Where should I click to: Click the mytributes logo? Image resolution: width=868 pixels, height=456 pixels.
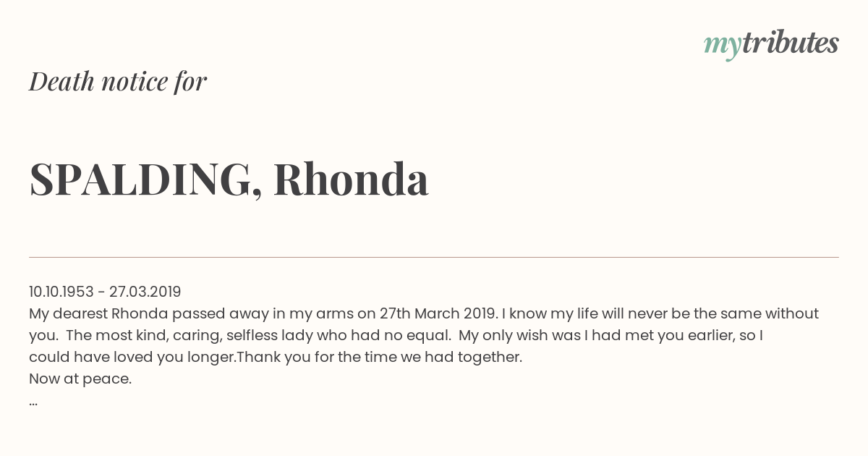[771, 43]
